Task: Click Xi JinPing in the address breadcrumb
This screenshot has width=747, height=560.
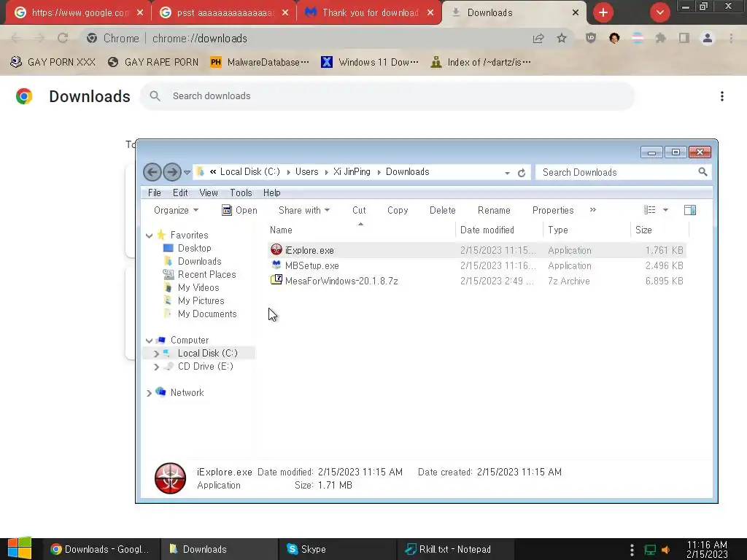Action: [x=352, y=172]
